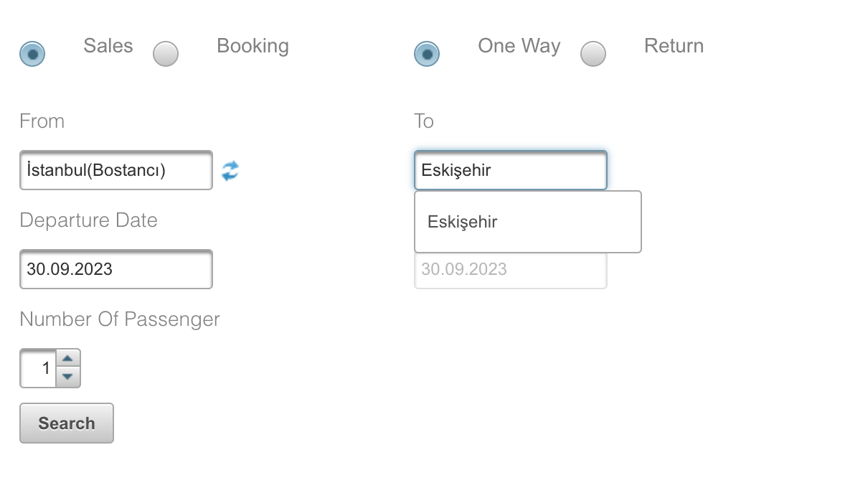Pick Eskişehir from the suggestion list
This screenshot has height=478, width=868.
[528, 222]
